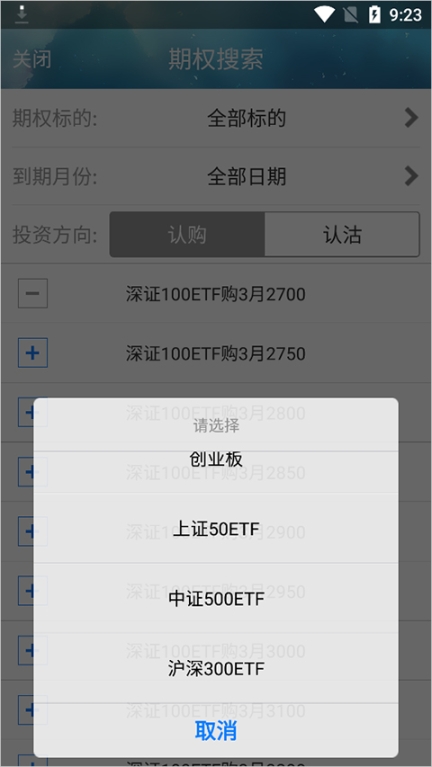Tap the no-SIM icon in status bar
The image size is (432, 767).
(350, 15)
